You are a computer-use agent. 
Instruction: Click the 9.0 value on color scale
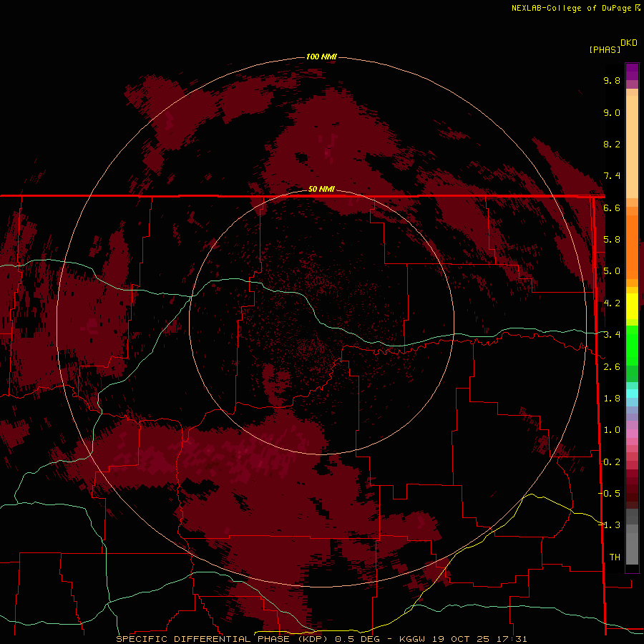(612, 112)
